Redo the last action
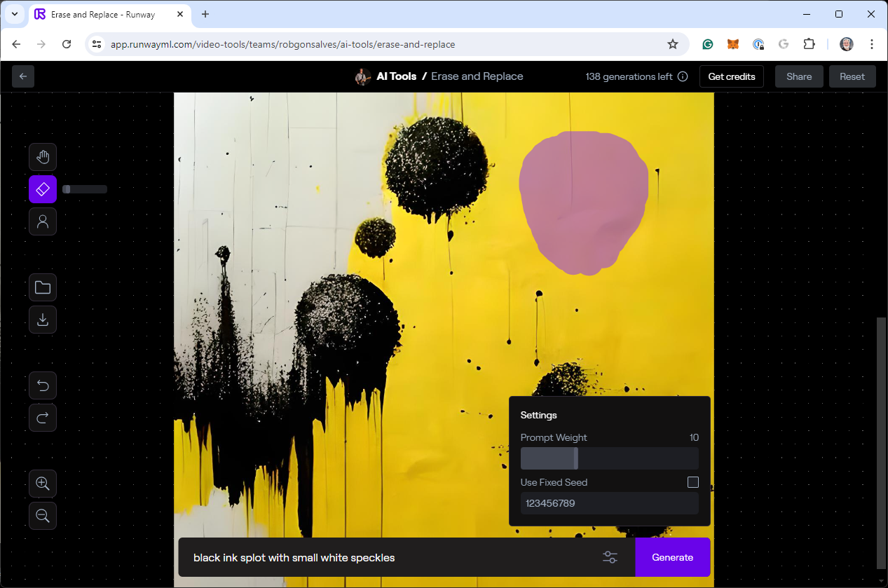 click(43, 418)
